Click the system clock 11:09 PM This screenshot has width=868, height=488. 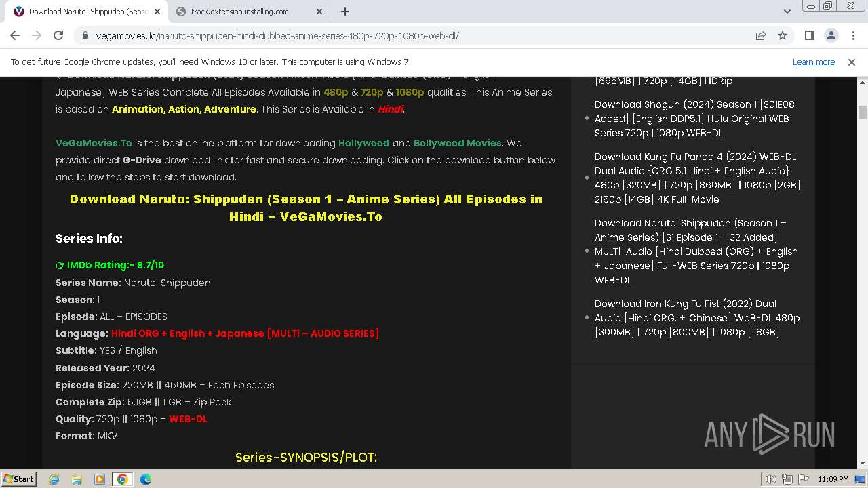(x=833, y=479)
